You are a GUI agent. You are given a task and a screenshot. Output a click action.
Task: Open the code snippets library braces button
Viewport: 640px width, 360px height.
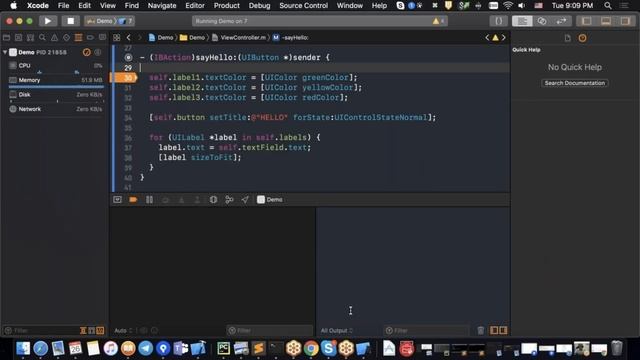point(499,21)
